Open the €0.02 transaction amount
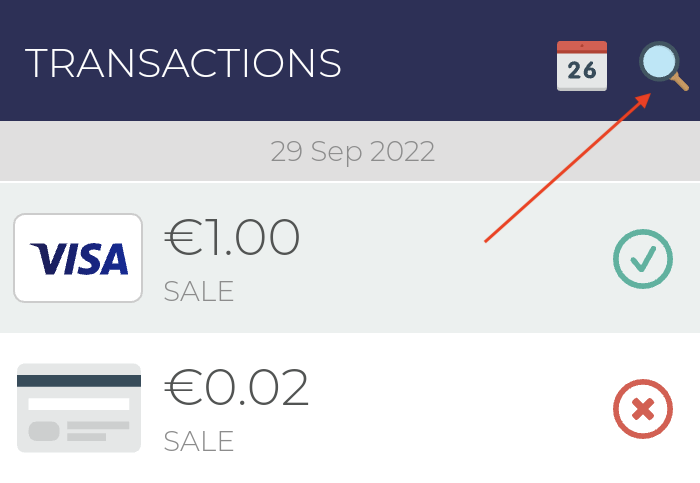Viewport: 700px width, 483px height. coord(237,389)
